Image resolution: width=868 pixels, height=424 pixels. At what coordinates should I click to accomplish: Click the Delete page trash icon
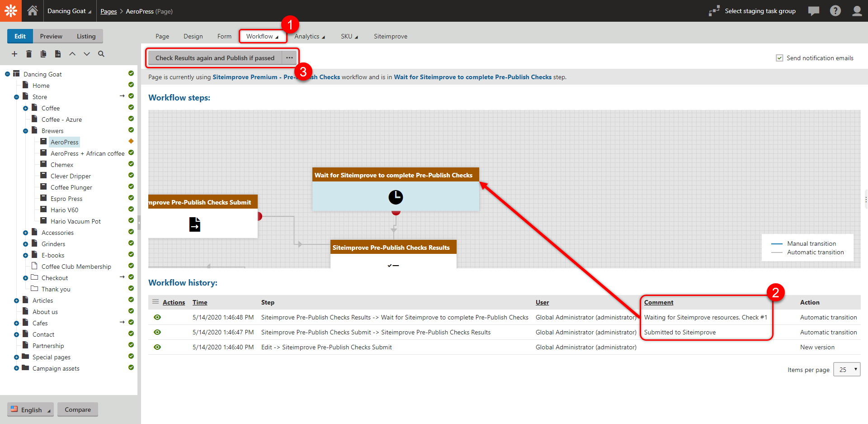point(29,54)
